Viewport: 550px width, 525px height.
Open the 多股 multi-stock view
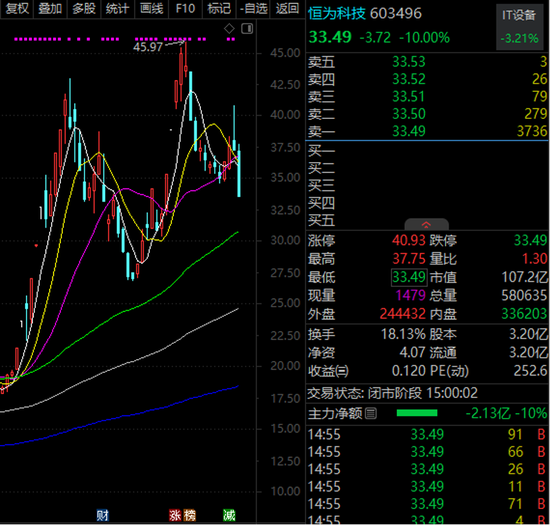(x=84, y=8)
